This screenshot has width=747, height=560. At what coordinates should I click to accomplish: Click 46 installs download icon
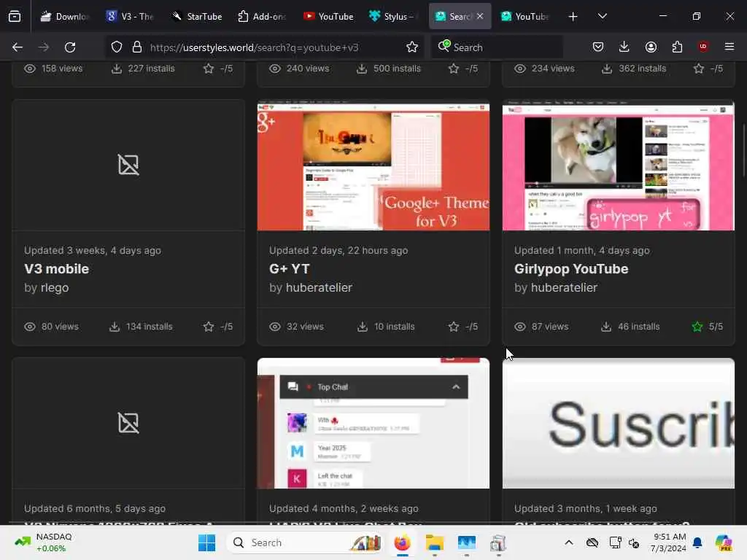point(606,327)
